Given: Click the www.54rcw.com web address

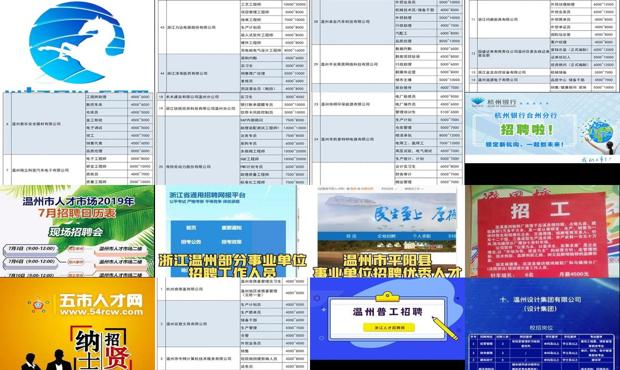Looking at the screenshot, I should [x=101, y=312].
